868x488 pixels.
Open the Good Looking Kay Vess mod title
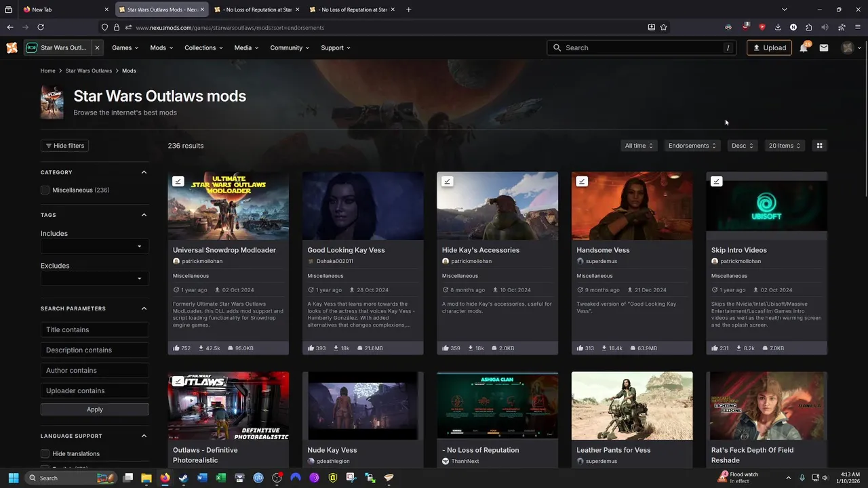click(x=346, y=250)
